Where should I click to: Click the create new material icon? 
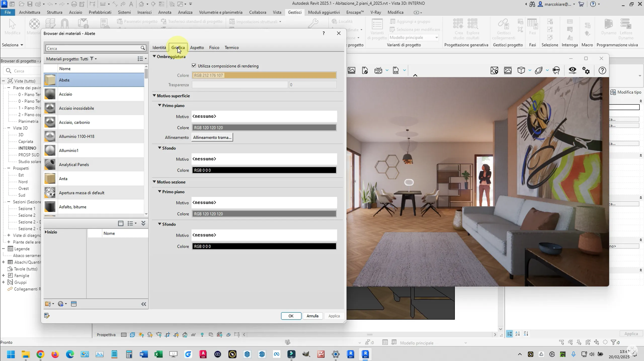tap(61, 304)
